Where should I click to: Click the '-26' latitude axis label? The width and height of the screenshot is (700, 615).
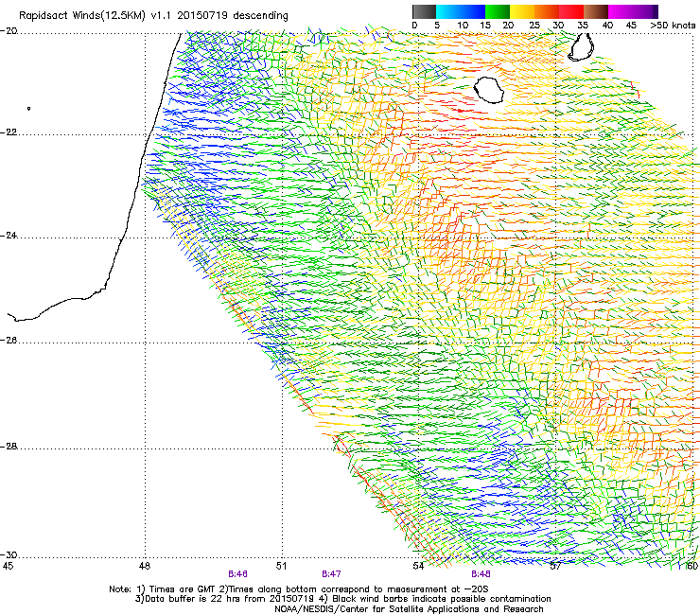(x=9, y=341)
